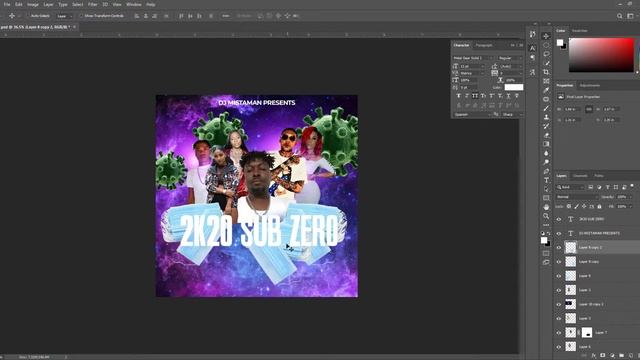This screenshot has width=640, height=360.
Task: Toggle visibility of Layer 7 with mask
Action: coord(559,333)
